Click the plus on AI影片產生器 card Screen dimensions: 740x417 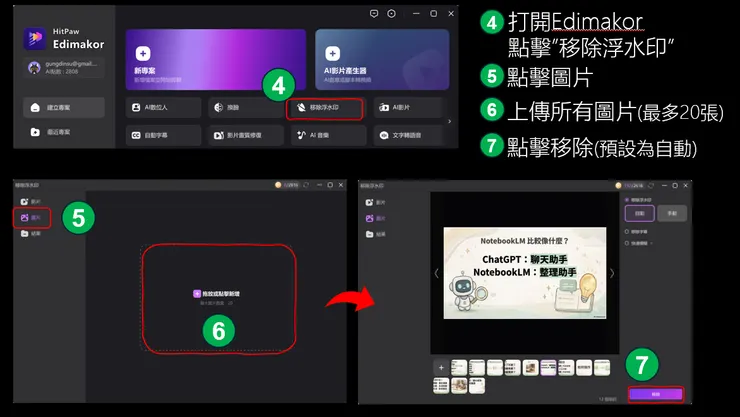click(x=332, y=53)
